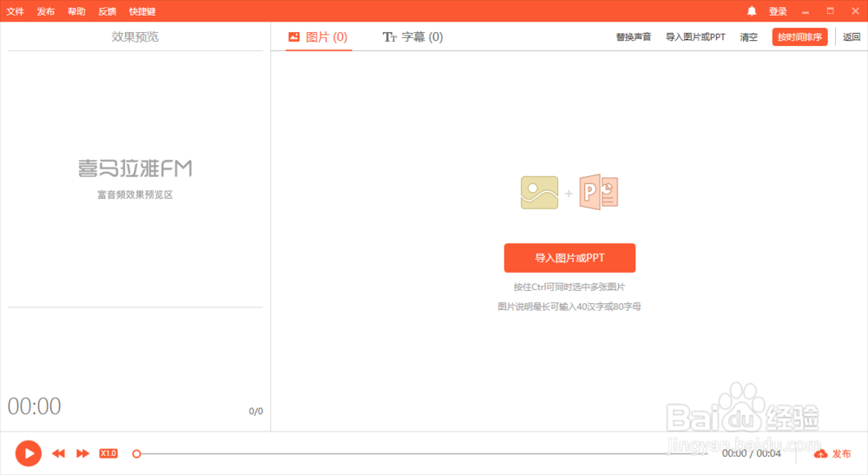Maximize the application window

[x=831, y=11]
